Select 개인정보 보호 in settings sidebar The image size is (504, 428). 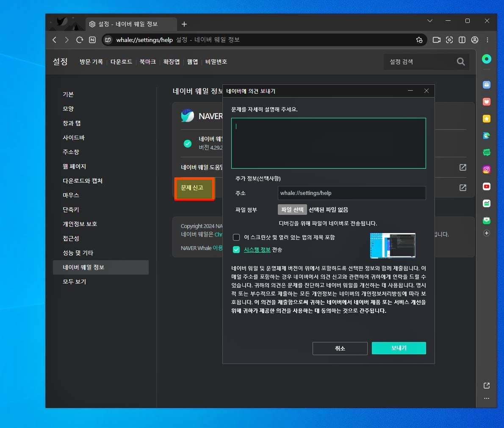coord(80,224)
